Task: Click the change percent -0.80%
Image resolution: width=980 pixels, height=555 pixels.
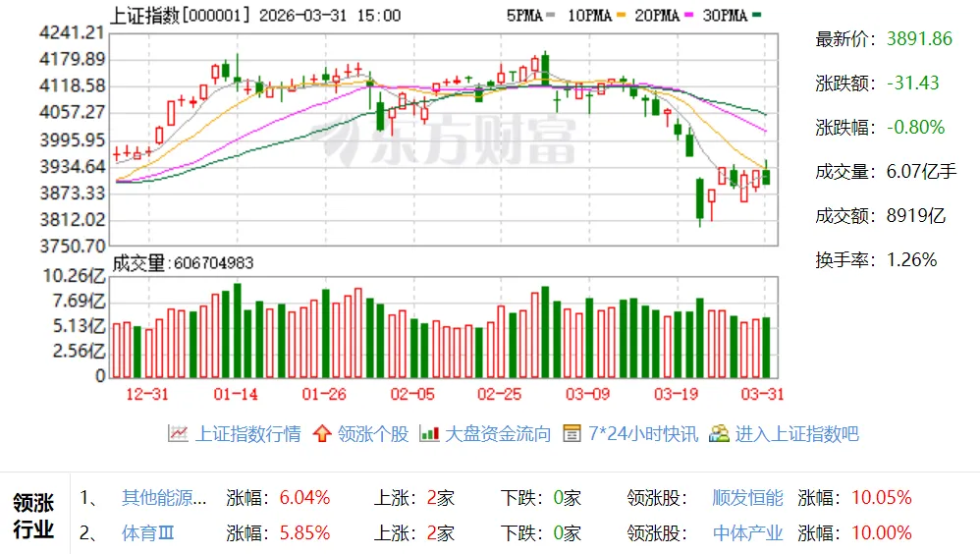Action: pos(915,128)
